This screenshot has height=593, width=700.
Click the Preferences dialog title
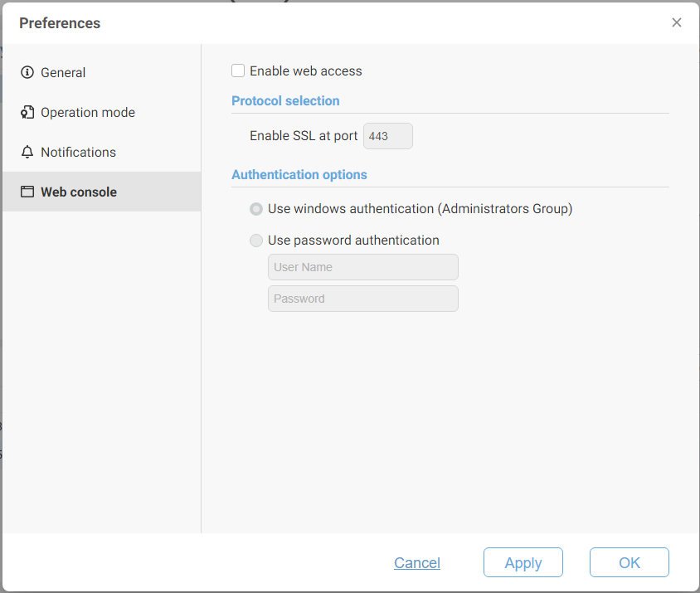click(x=60, y=22)
